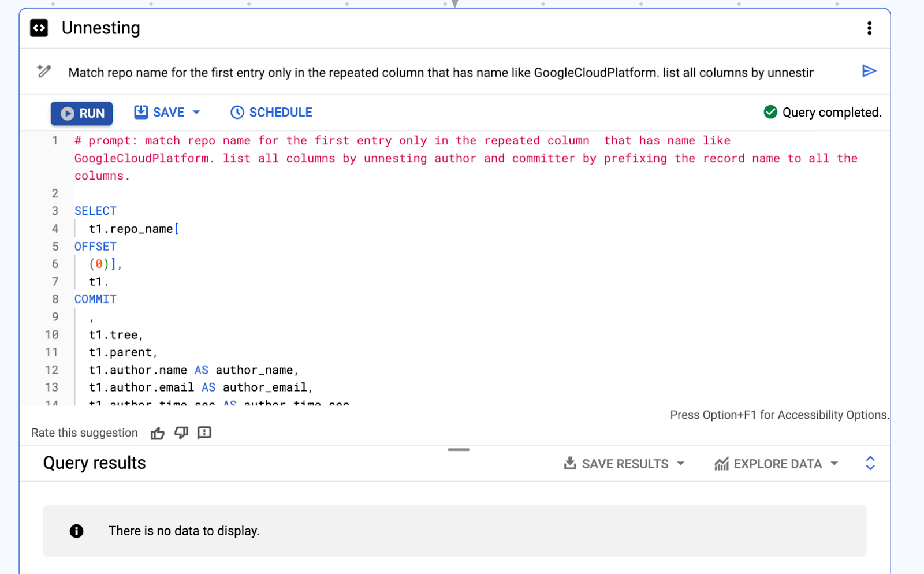Viewport: 924px width, 574px height.
Task: Expand the EXPLORE DATA dropdown arrow
Action: click(x=834, y=464)
